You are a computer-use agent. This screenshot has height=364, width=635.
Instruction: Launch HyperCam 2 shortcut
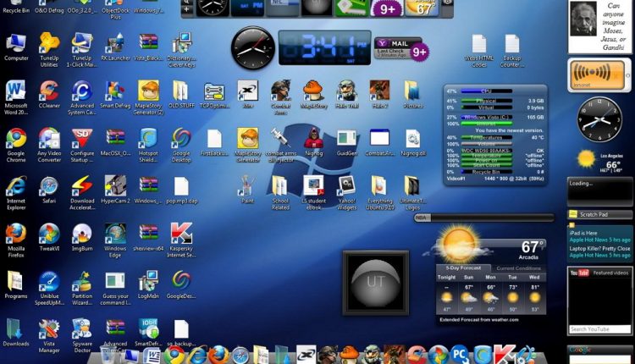tap(115, 189)
